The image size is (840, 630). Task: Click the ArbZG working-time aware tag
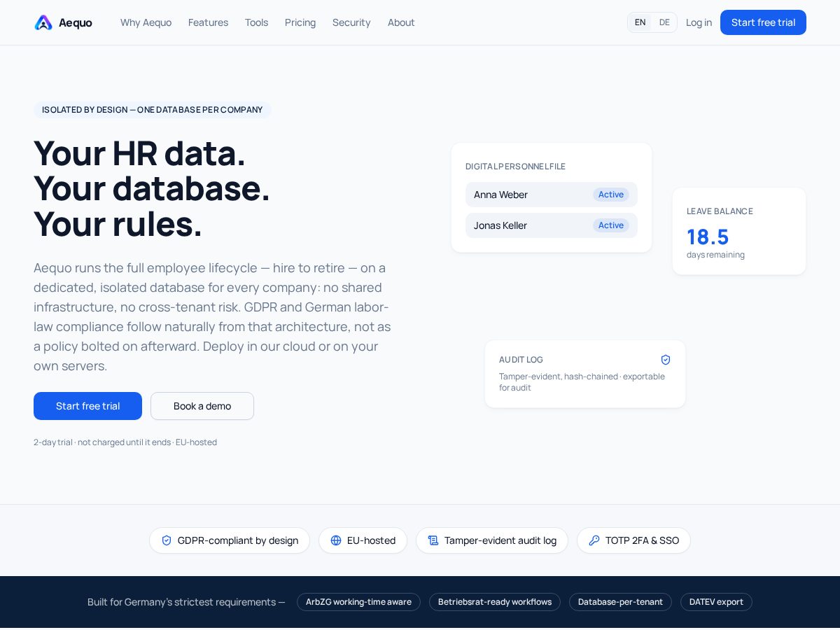pyautogui.click(x=358, y=602)
